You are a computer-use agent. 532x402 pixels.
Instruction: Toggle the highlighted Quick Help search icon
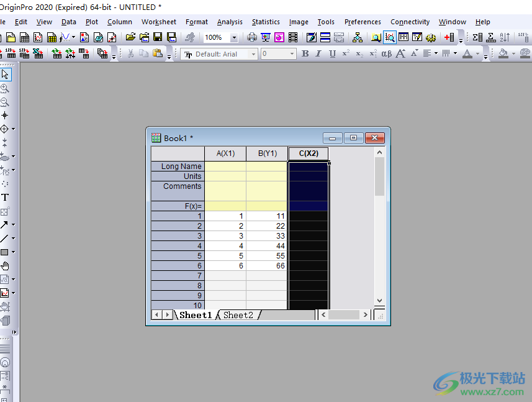pos(390,37)
